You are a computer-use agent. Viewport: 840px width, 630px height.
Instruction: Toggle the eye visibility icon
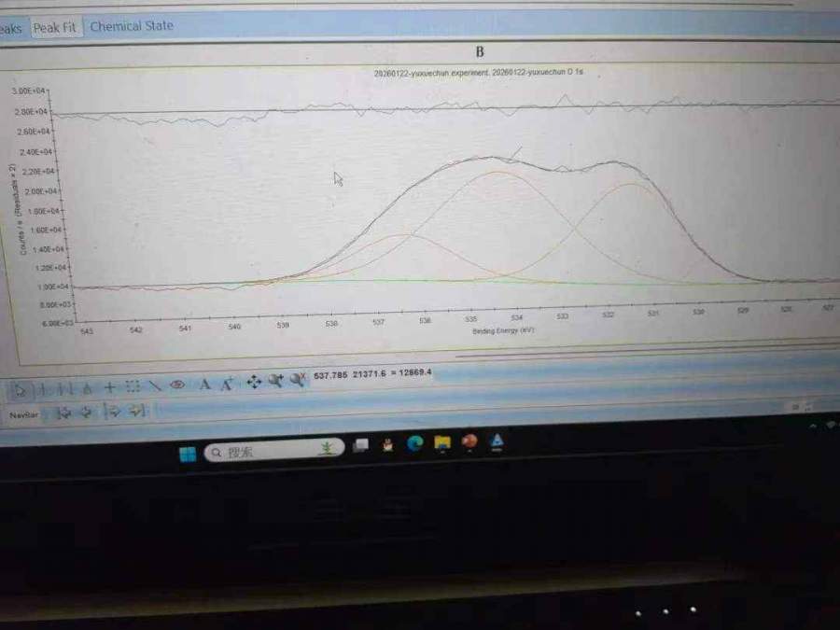pyautogui.click(x=177, y=385)
